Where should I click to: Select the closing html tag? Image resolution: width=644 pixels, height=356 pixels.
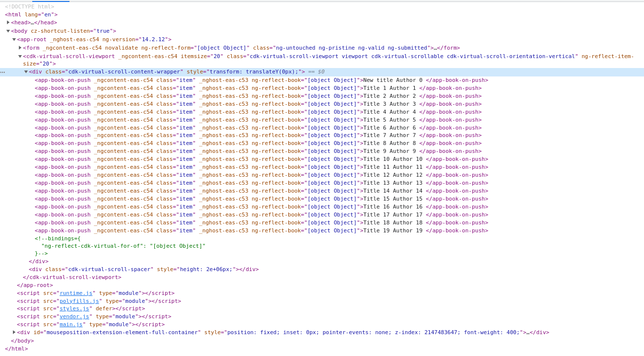[x=16, y=349]
